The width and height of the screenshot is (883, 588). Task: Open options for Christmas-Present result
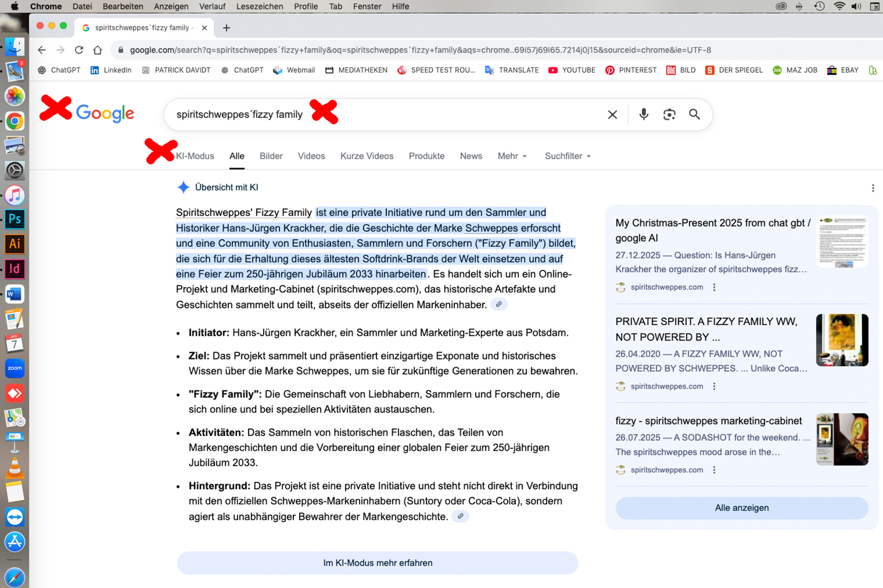714,288
